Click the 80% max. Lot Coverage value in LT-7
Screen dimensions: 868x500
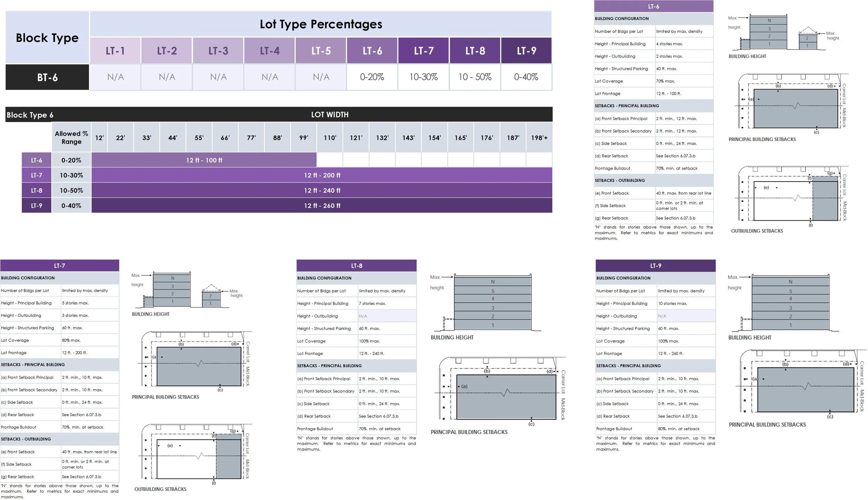click(71, 340)
